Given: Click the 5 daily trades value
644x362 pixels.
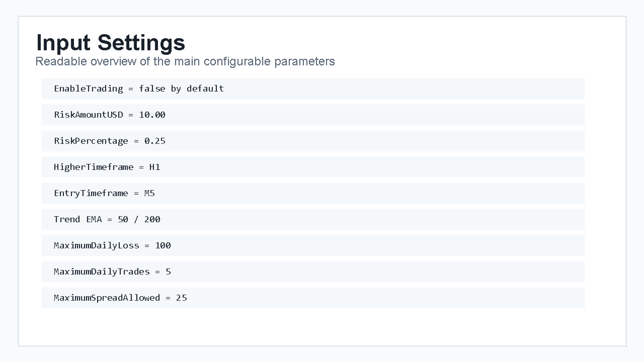Looking at the screenshot, I should (x=168, y=271).
